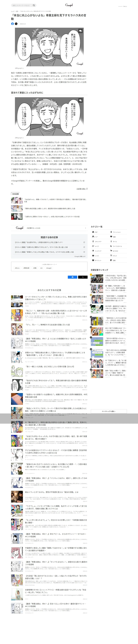Open the 元記事で読む link
The width and height of the screenshot is (138, 644).
point(81,189)
